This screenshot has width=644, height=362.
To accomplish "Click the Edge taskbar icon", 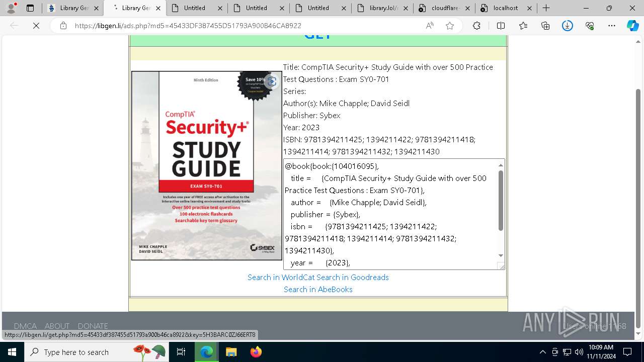I will tap(207, 352).
